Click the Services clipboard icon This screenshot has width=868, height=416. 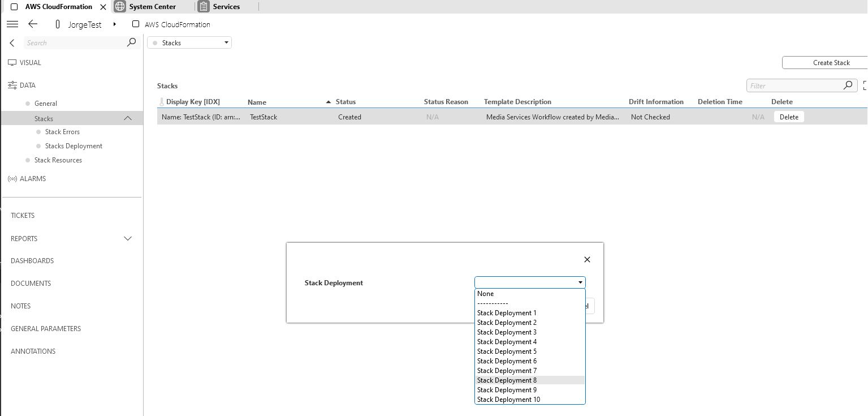coord(204,7)
